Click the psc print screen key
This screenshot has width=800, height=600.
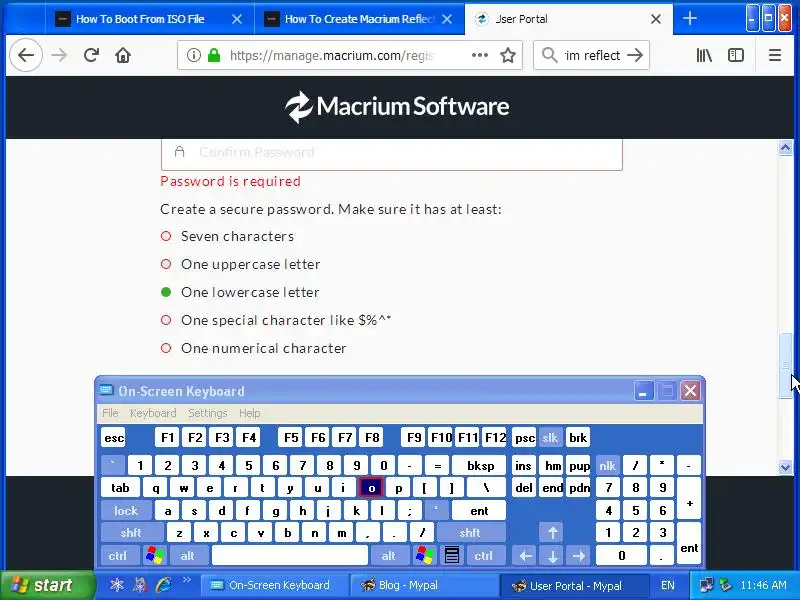tap(524, 438)
